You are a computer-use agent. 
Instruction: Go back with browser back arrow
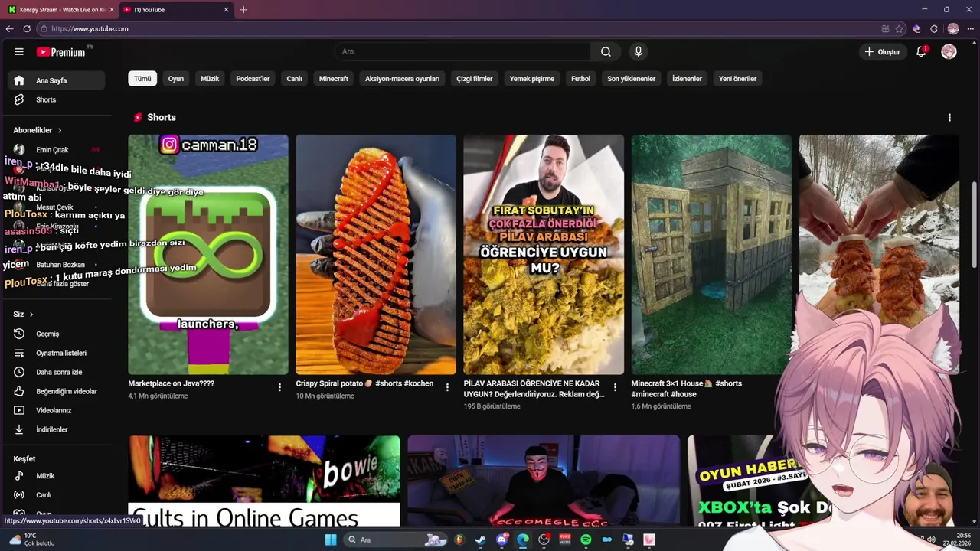click(x=9, y=28)
